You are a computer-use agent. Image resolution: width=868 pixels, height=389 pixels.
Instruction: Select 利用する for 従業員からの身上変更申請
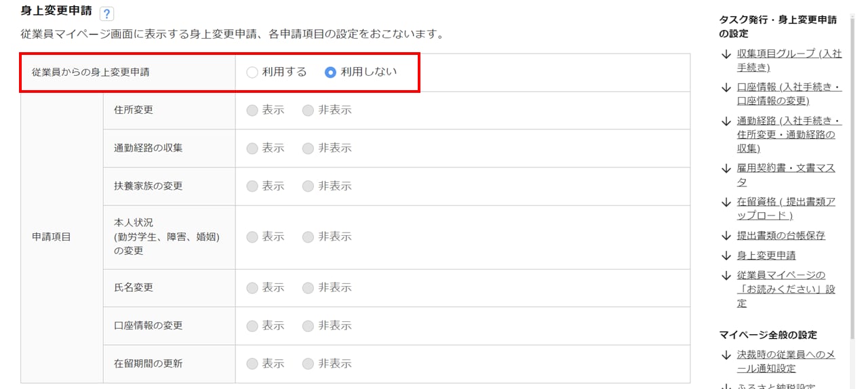pyautogui.click(x=252, y=72)
